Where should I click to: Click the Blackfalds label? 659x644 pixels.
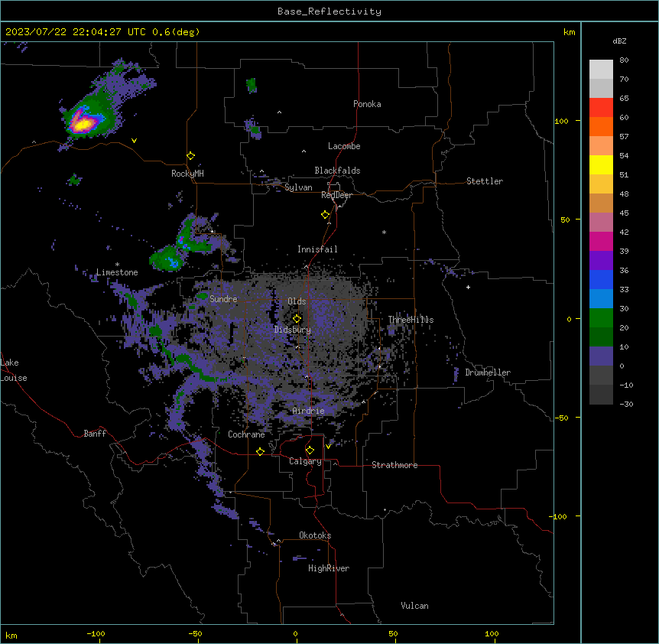point(337,171)
